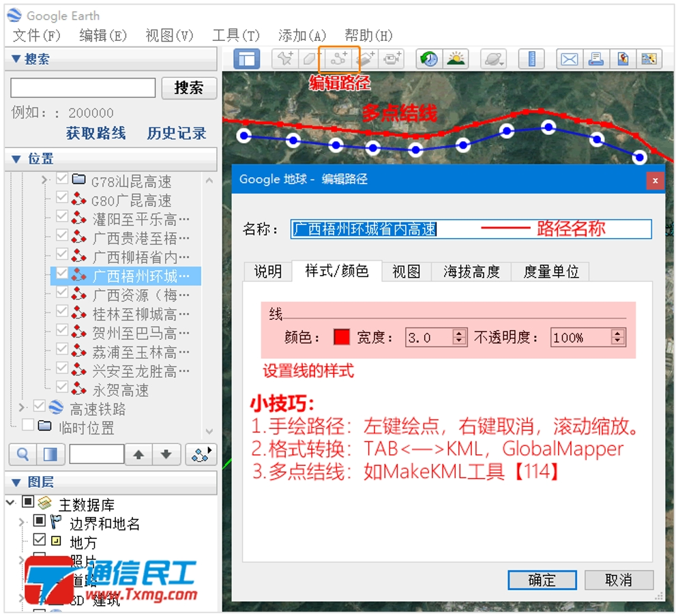Click the Save Image toolbar icon
The height and width of the screenshot is (616, 678).
tap(623, 59)
